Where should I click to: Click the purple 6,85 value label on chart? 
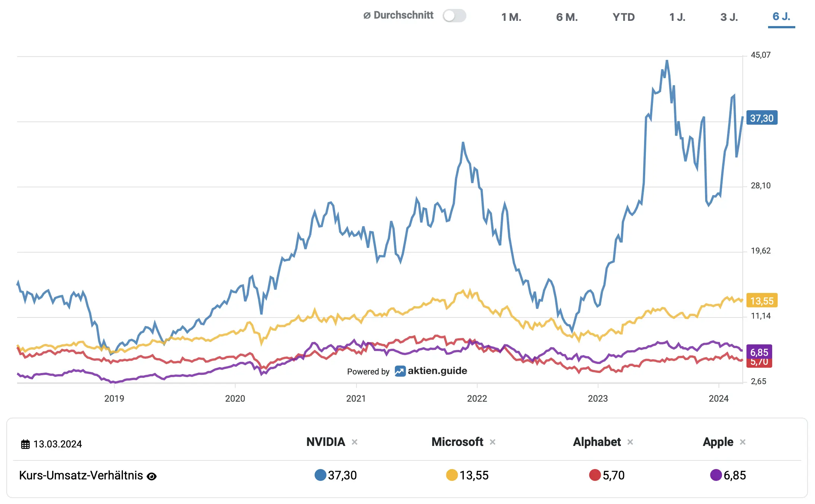click(x=759, y=352)
